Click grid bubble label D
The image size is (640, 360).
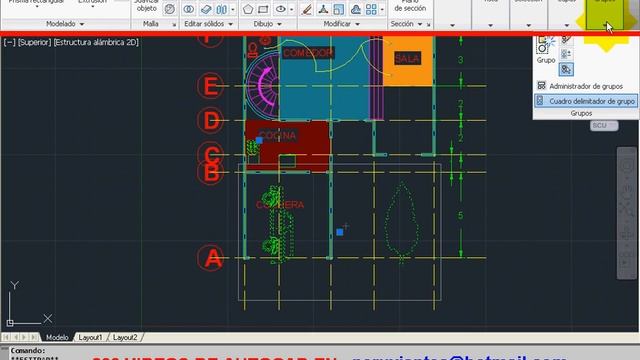click(x=211, y=120)
